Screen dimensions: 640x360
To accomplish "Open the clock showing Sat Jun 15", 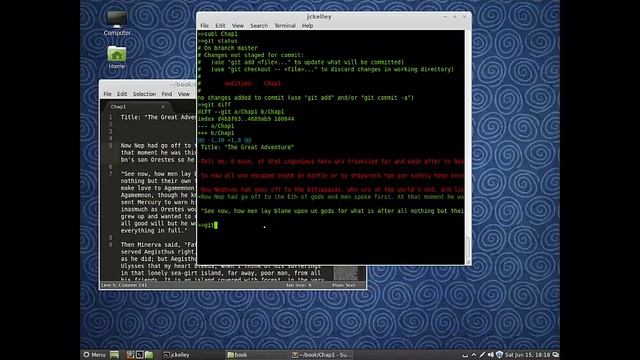I will pyautogui.click(x=527, y=355).
